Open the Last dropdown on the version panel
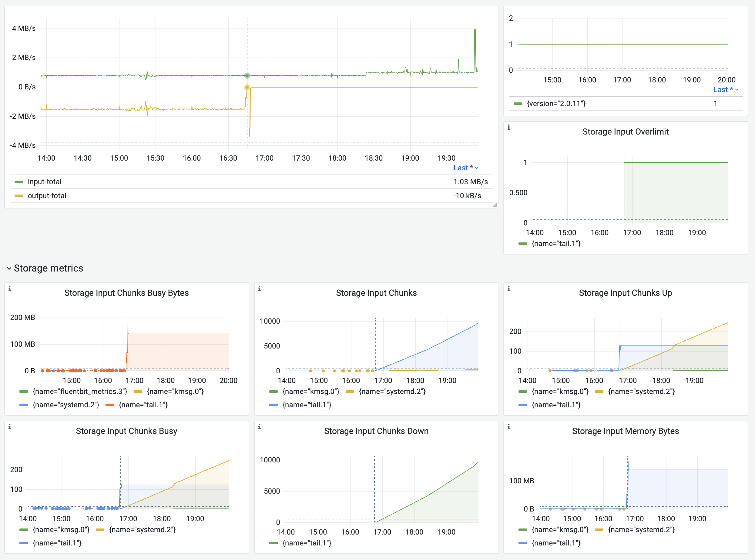755x560 pixels. [x=726, y=89]
